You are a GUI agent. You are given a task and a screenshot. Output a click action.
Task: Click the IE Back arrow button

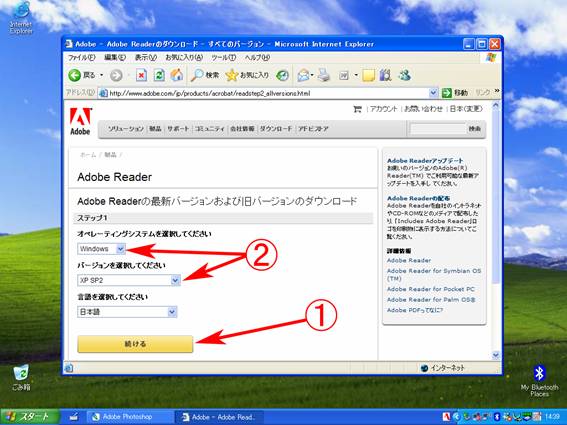pos(75,75)
